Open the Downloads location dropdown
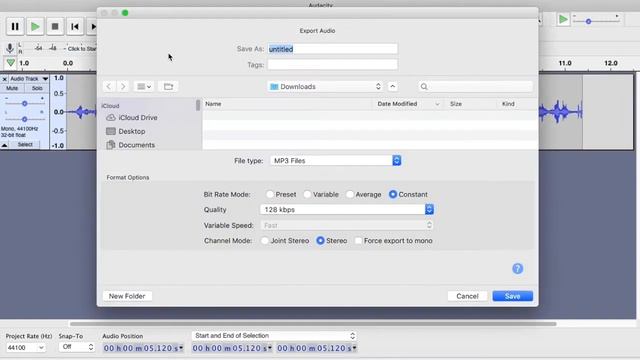 tap(325, 87)
